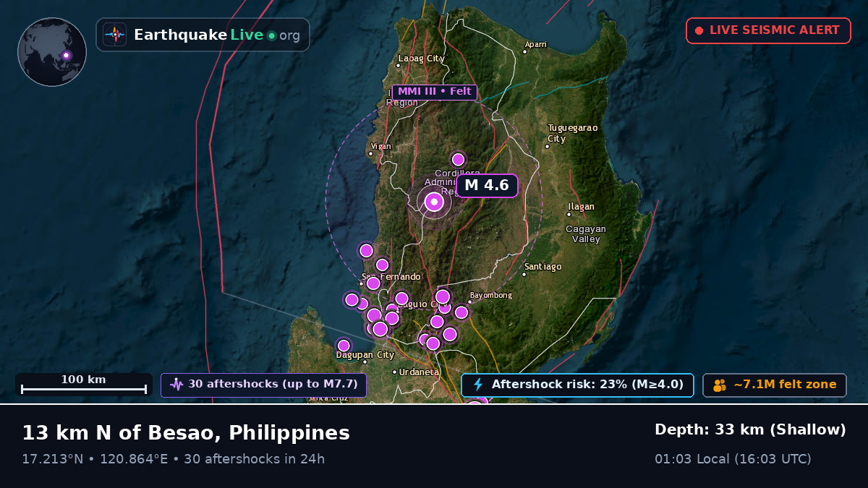Click the 'Dagupan City' map label
Image resolution: width=868 pixels, height=488 pixels.
tap(365, 355)
